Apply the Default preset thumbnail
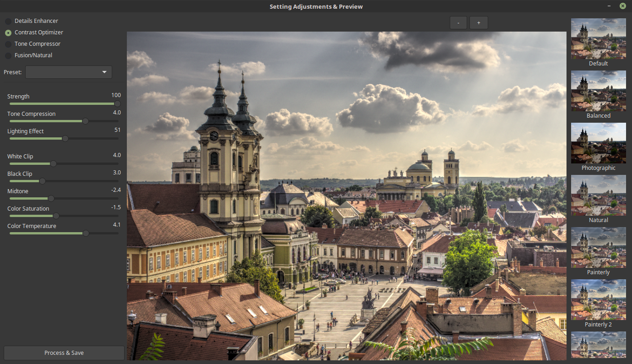The height and width of the screenshot is (364, 632). pyautogui.click(x=599, y=39)
